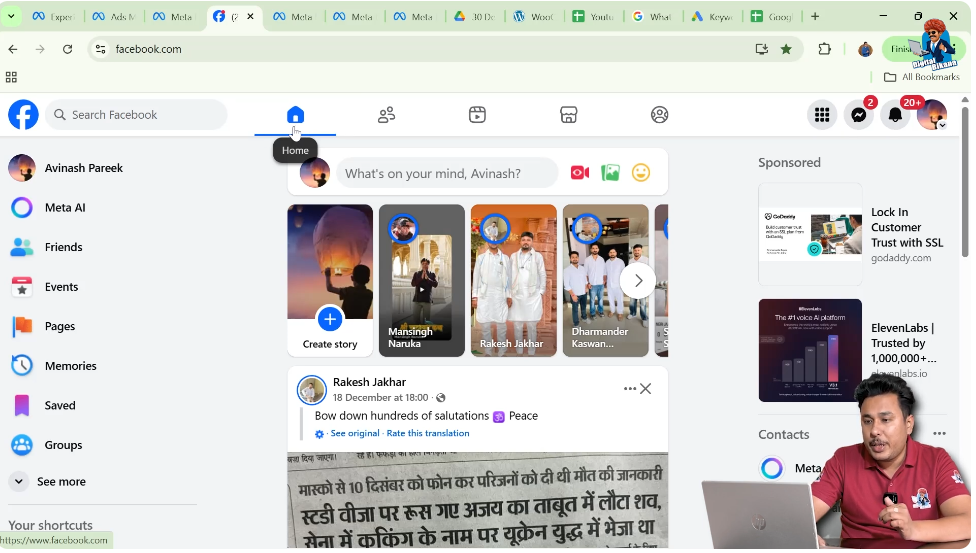Click the Live video icon in composer
Screen dimensions: 976x553
[x=580, y=173]
